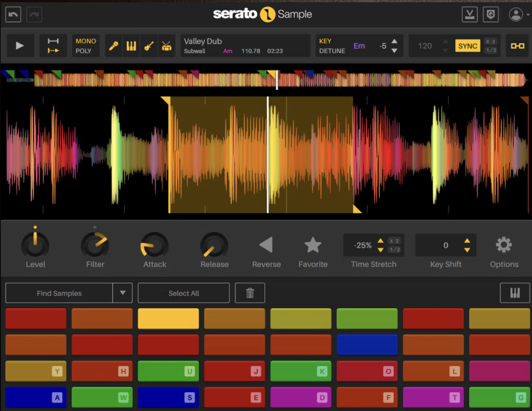
Task: Select the vocals microphone icon
Action: click(113, 45)
